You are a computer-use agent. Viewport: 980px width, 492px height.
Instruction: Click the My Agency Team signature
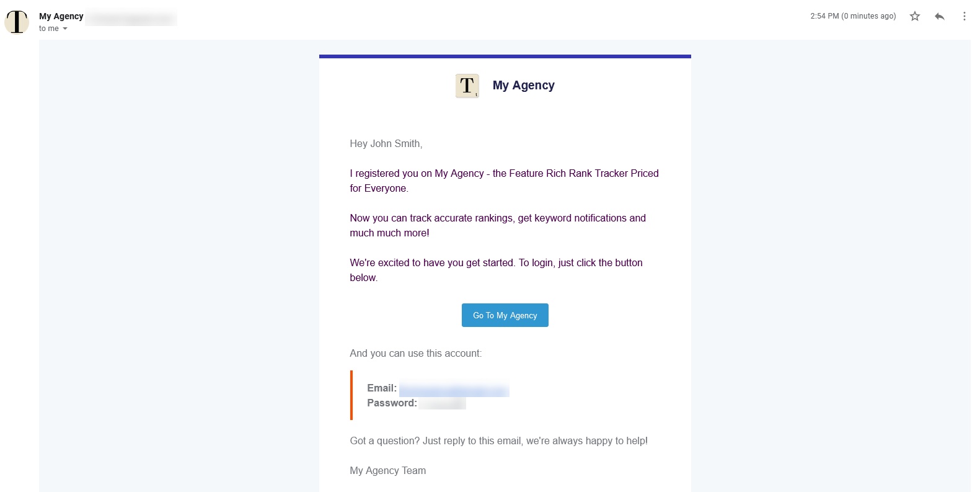tap(387, 470)
